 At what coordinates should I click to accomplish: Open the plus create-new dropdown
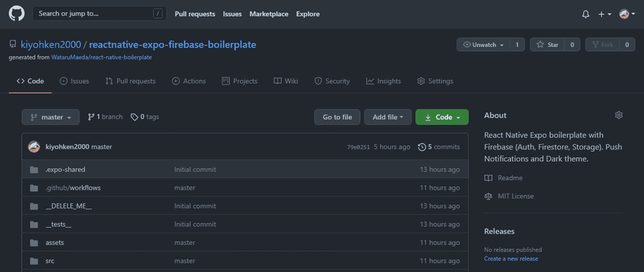(x=605, y=14)
